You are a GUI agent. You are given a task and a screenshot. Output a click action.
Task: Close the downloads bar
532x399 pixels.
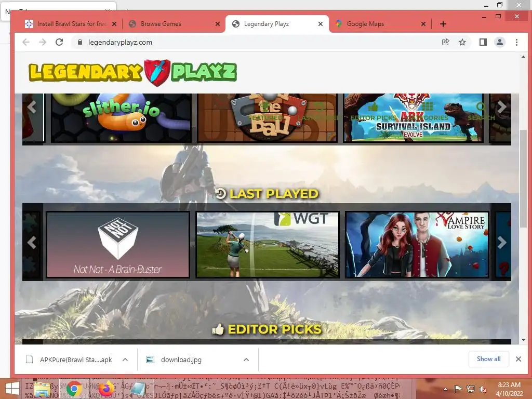tap(518, 359)
